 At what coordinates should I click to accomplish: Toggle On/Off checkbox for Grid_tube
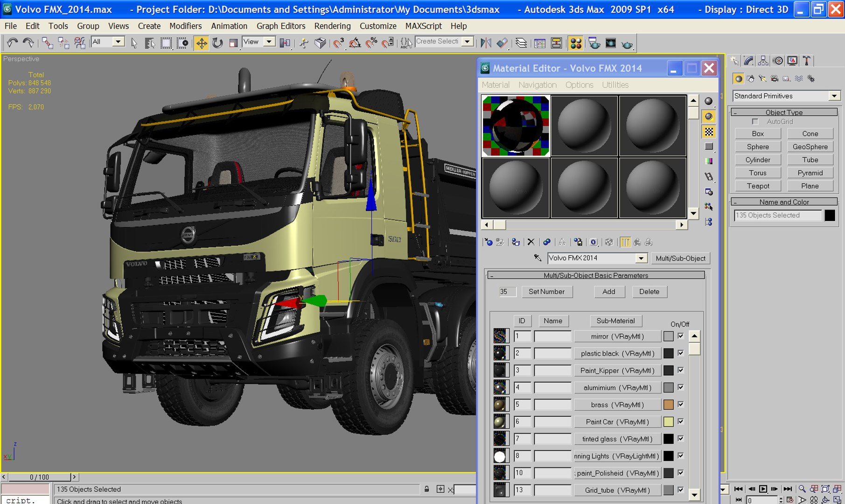point(681,490)
